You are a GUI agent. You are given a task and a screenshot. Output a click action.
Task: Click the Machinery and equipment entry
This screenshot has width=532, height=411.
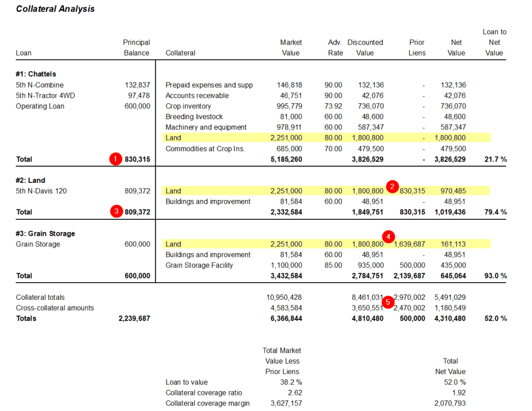206,127
